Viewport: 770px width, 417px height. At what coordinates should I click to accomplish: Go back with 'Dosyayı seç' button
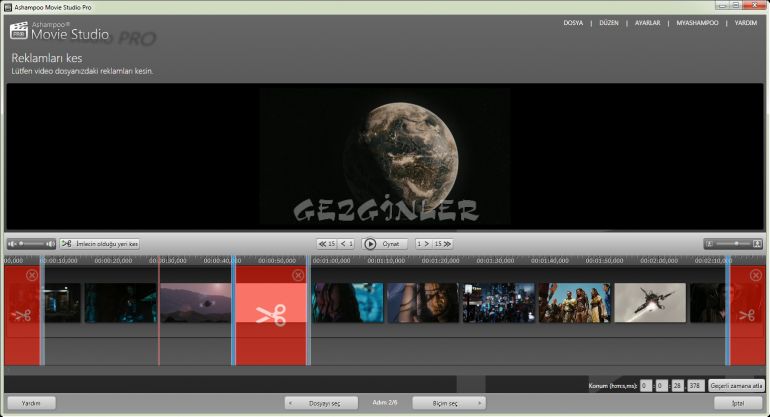tap(321, 403)
